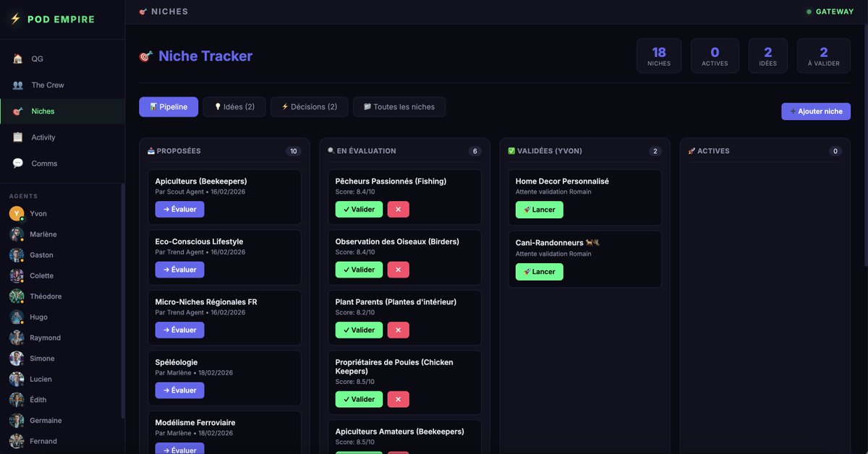Click Valider on Observation des Oiseaux

[x=359, y=270]
